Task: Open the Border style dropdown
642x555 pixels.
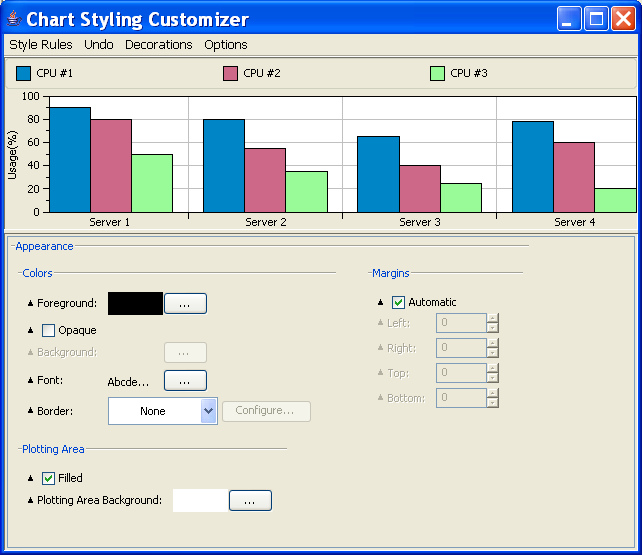Action: click(208, 411)
